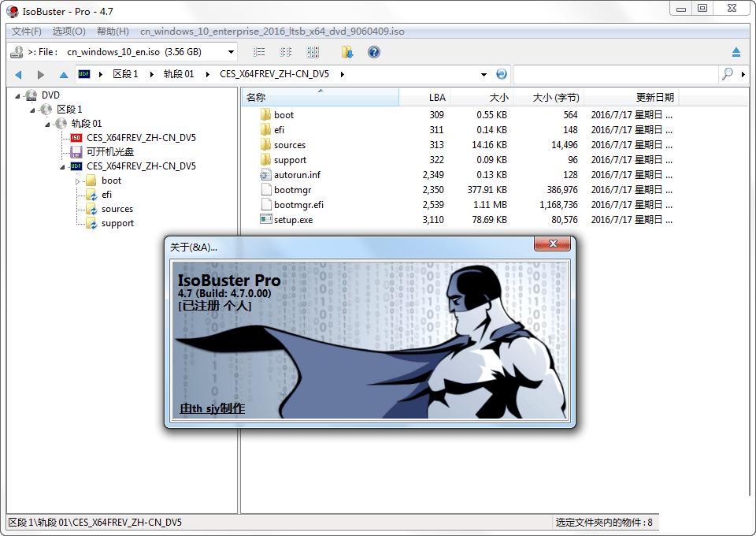Viewport: 756px width, 536px height.
Task: Navigate forward with right arrow
Action: [41, 74]
